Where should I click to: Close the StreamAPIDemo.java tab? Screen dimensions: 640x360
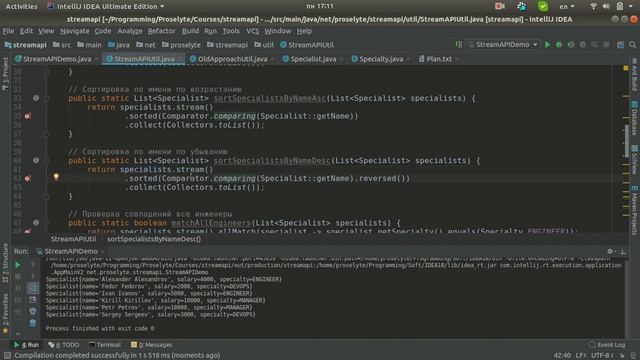click(x=96, y=59)
